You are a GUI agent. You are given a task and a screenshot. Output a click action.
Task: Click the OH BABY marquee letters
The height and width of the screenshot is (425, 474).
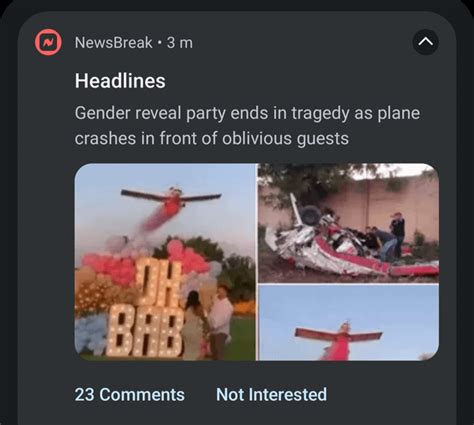coord(145,307)
